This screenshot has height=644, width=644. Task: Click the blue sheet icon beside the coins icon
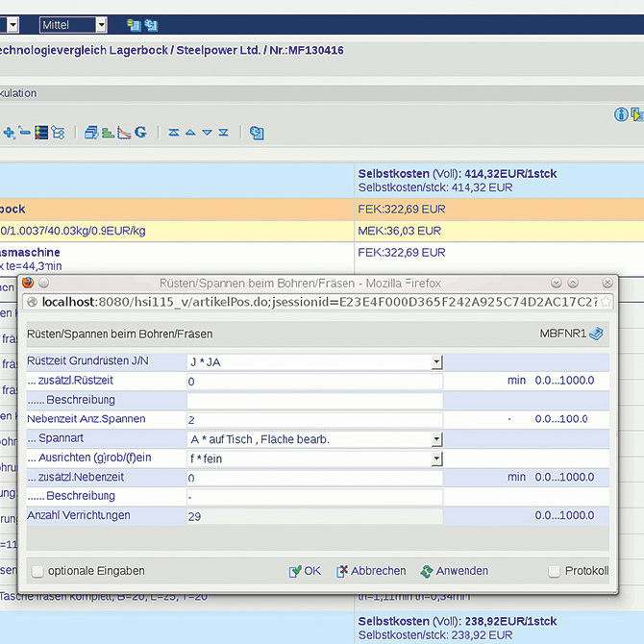pyautogui.click(x=151, y=25)
